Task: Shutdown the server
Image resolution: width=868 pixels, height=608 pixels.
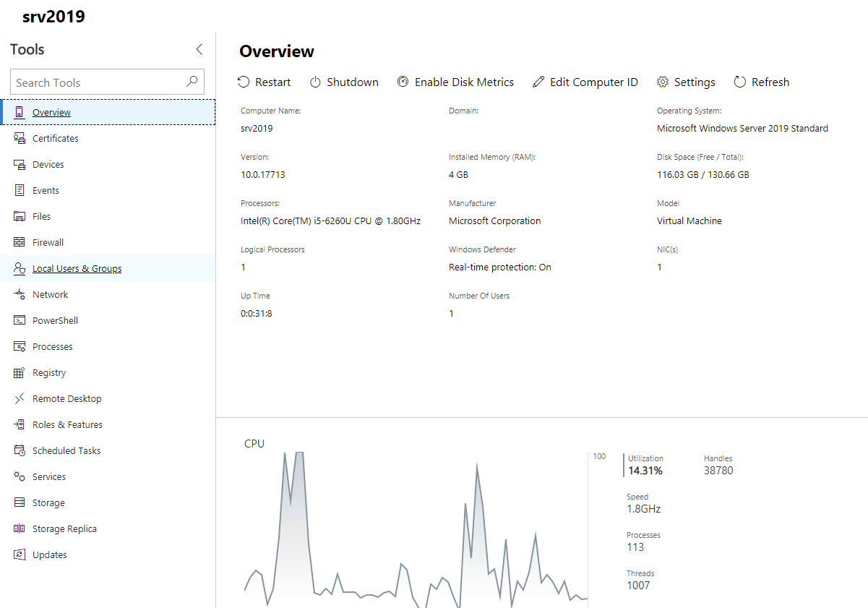Action: coord(344,82)
